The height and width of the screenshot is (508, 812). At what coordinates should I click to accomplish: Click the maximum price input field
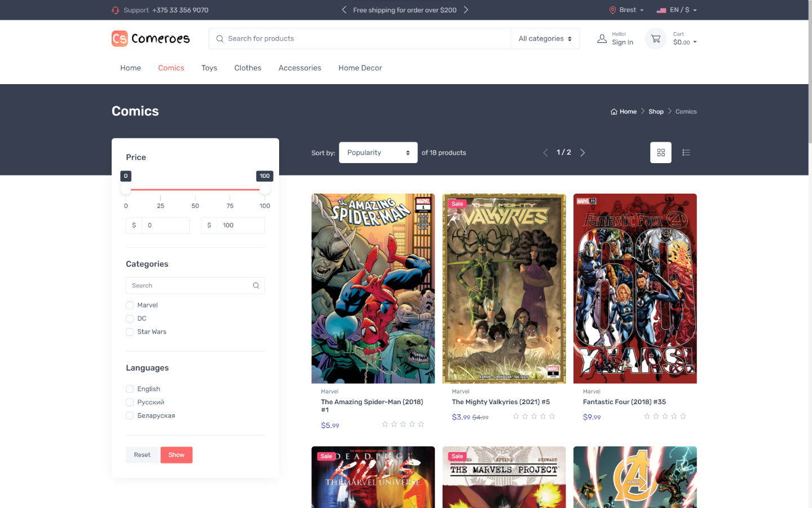click(x=241, y=225)
